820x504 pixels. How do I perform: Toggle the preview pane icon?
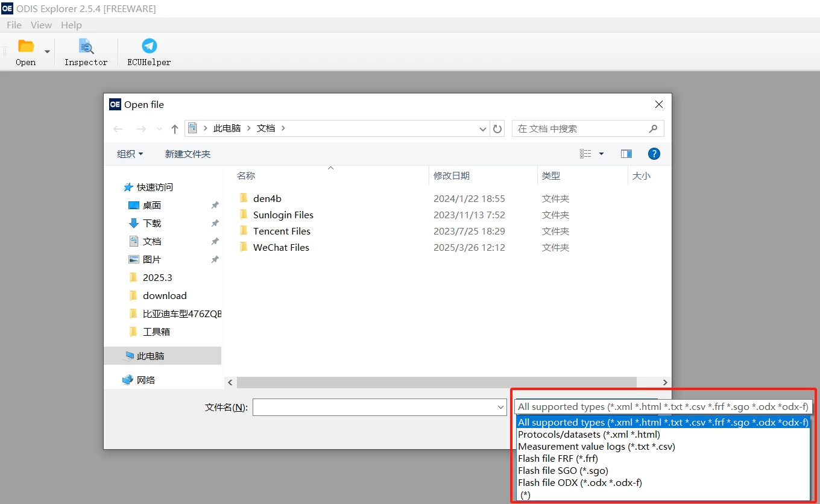[x=626, y=154]
